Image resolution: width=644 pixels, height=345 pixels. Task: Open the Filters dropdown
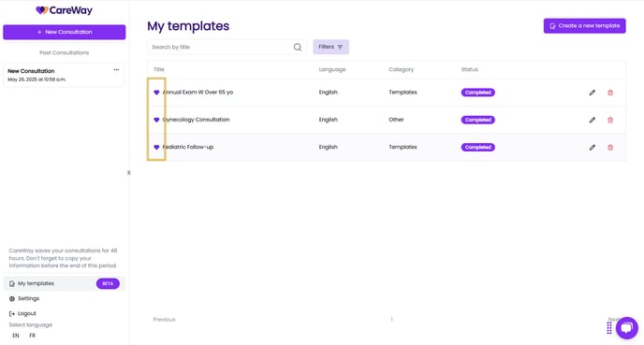pyautogui.click(x=330, y=47)
